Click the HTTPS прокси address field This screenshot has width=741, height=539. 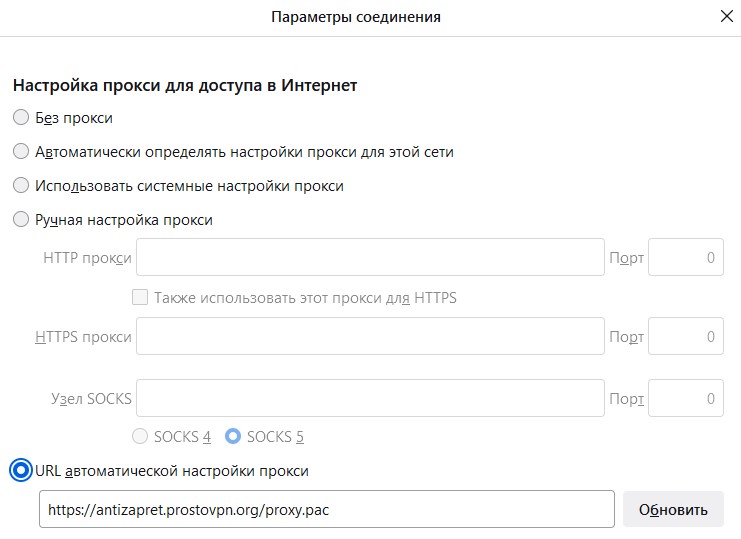point(370,337)
